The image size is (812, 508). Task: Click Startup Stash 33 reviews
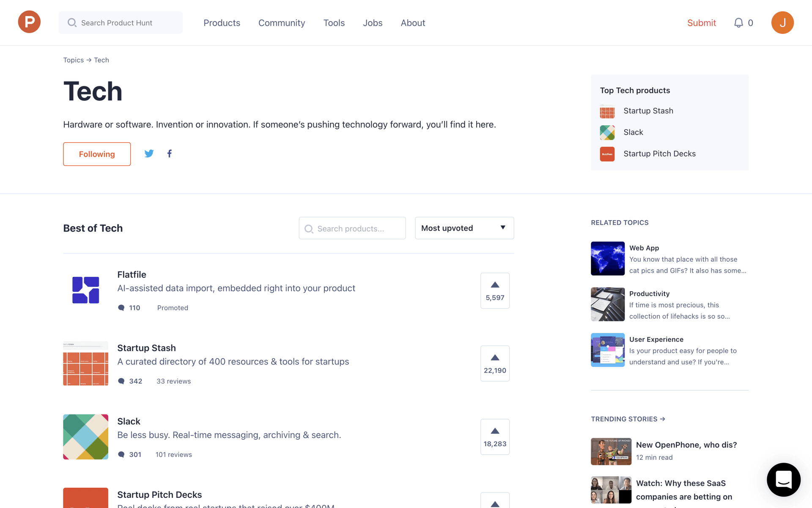tap(173, 381)
